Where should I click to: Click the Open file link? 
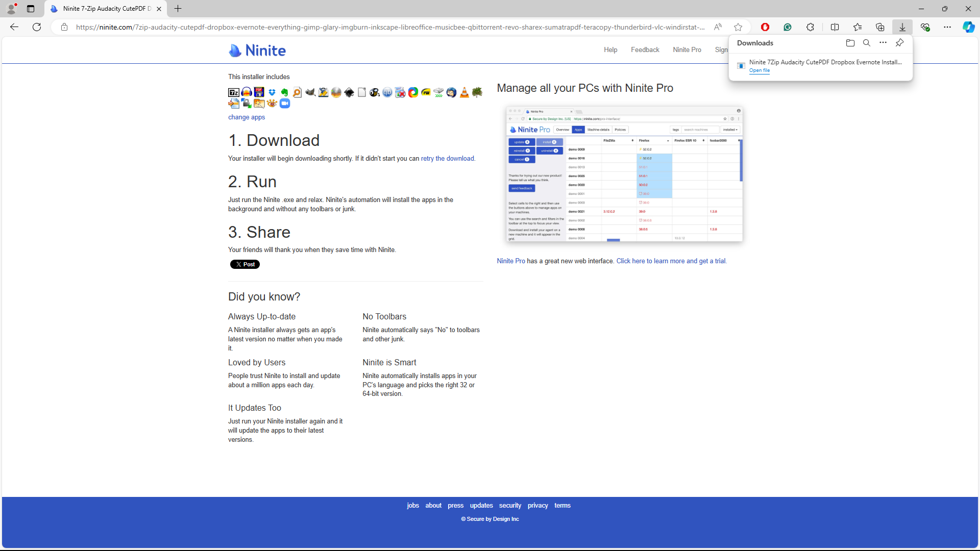tap(759, 70)
